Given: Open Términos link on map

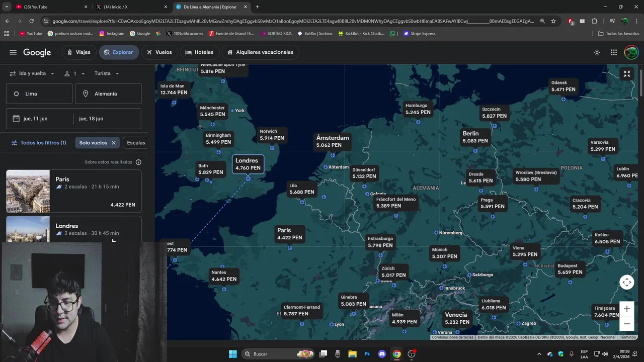Looking at the screenshot, I should pyautogui.click(x=628, y=337).
